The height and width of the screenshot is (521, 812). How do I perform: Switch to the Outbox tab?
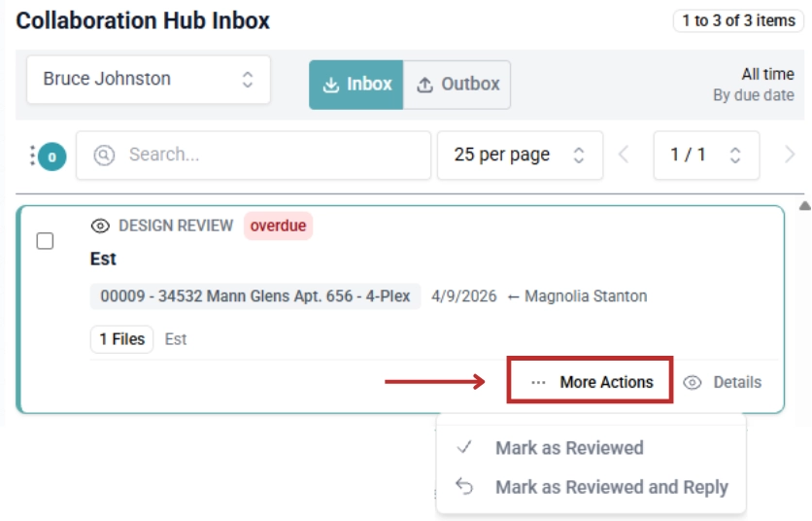click(457, 85)
